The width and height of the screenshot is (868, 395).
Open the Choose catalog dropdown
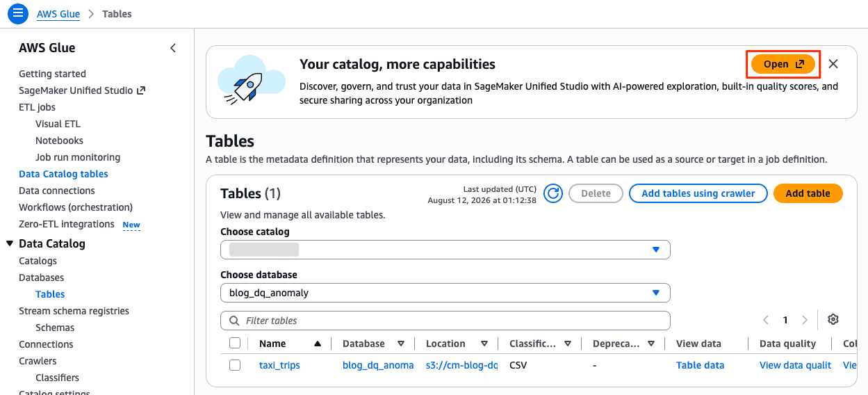[445, 250]
